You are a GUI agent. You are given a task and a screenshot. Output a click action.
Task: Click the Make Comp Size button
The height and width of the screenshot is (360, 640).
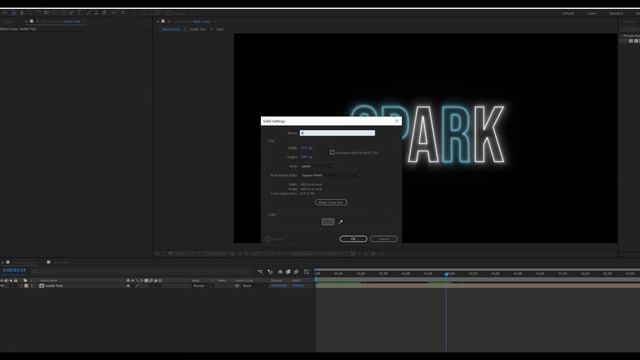pyautogui.click(x=331, y=202)
